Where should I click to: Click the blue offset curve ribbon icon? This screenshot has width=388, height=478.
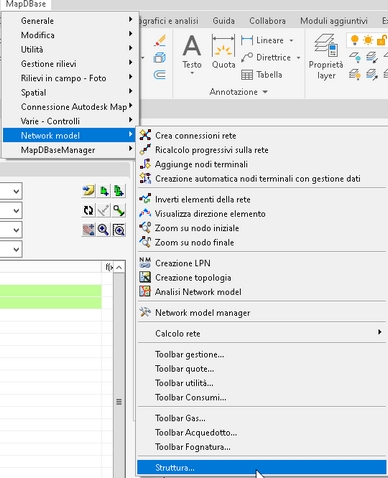pos(160,74)
